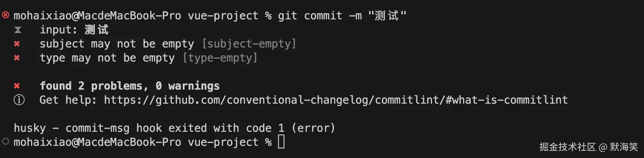Click the husky commit-msg hook error line
This screenshot has height=158, width=644.
pyautogui.click(x=174, y=128)
